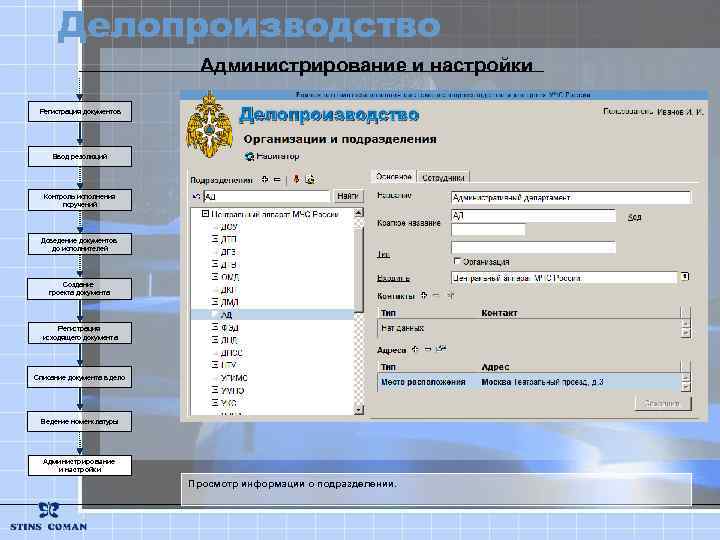Select the УГИМС tree item

click(234, 378)
